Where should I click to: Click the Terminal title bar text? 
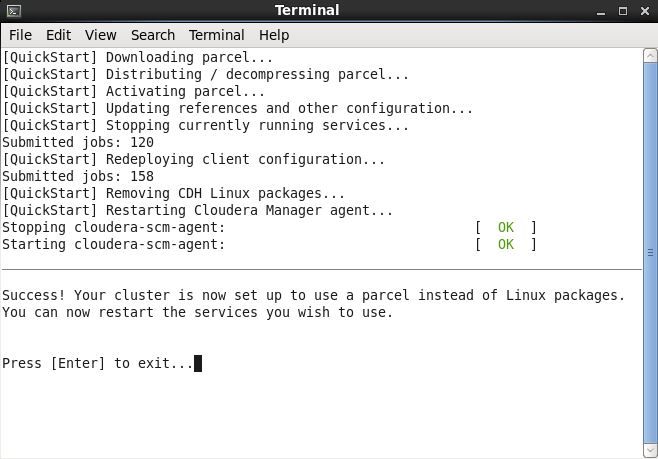pos(307,11)
